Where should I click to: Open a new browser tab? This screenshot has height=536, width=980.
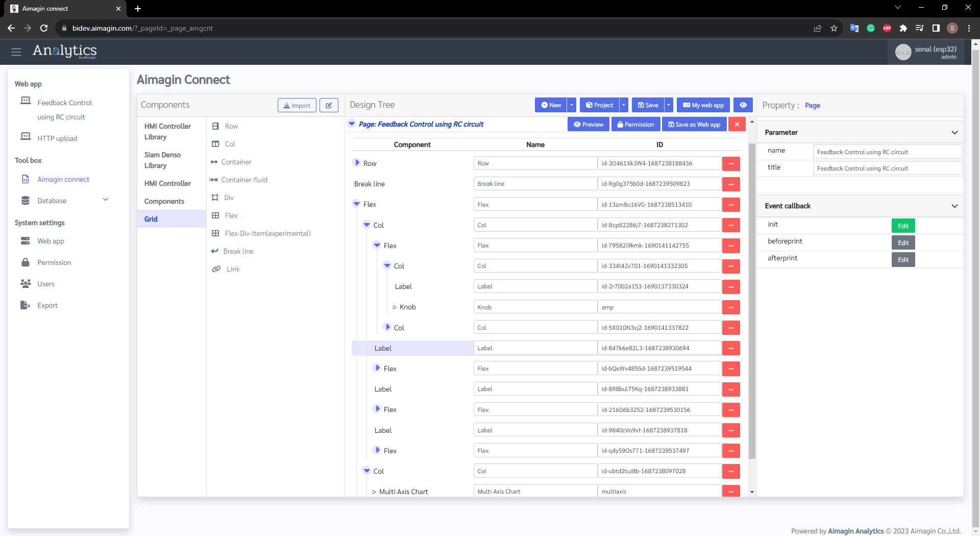point(138,9)
